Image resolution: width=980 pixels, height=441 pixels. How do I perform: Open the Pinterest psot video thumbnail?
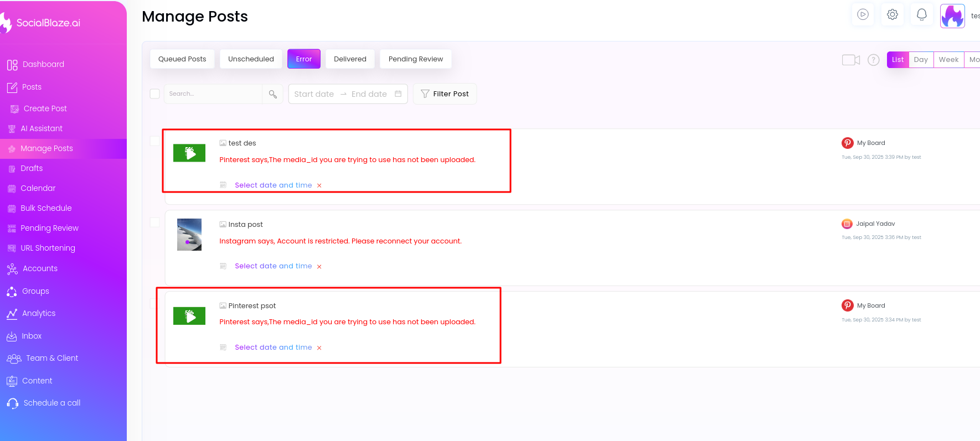pos(189,316)
